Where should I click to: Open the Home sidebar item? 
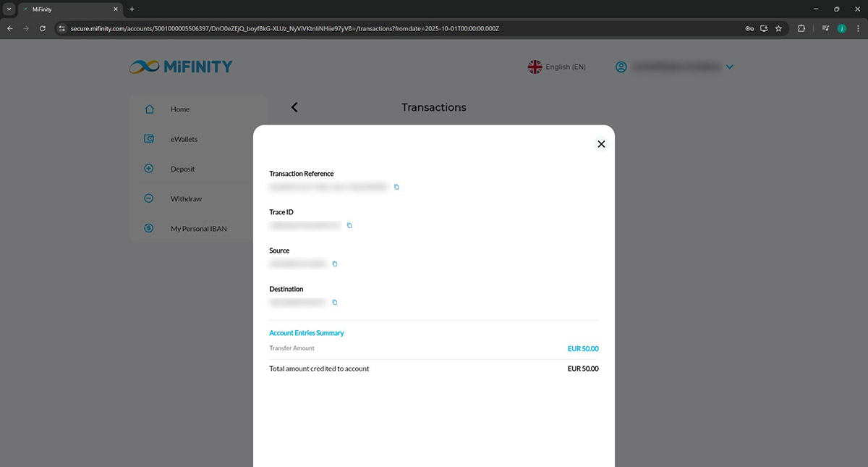(180, 109)
